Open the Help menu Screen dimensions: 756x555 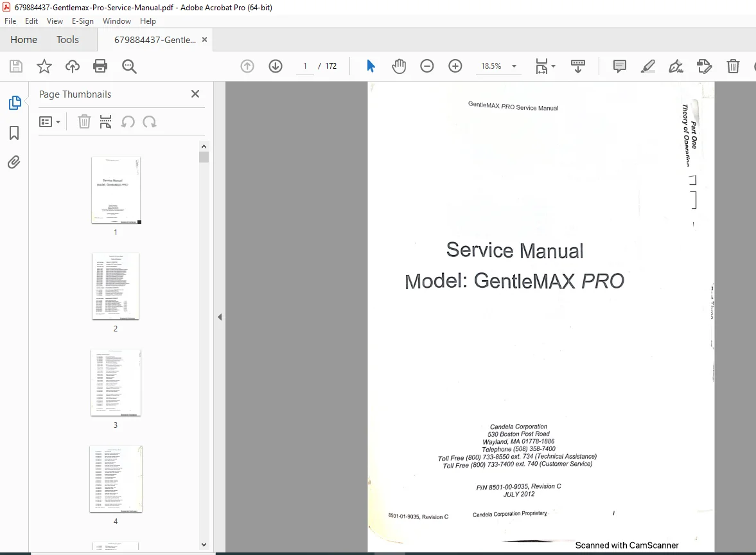click(x=148, y=21)
